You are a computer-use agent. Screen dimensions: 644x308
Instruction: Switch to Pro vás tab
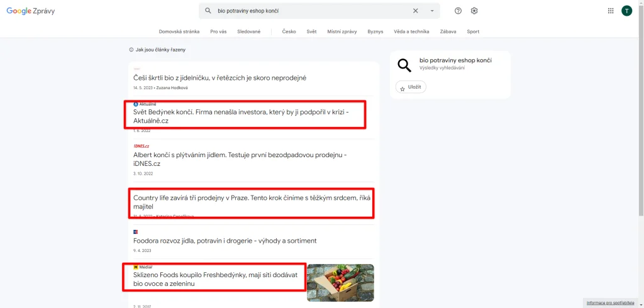218,31
